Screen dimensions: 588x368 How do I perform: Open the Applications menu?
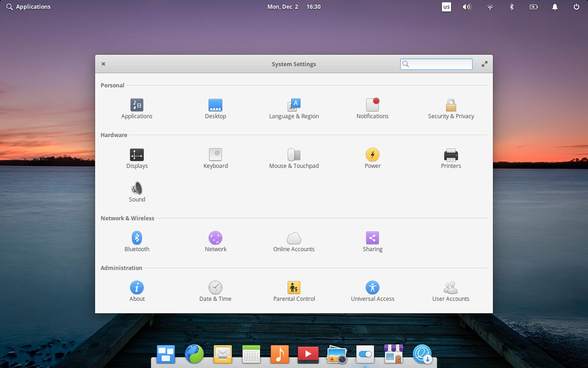(x=28, y=6)
